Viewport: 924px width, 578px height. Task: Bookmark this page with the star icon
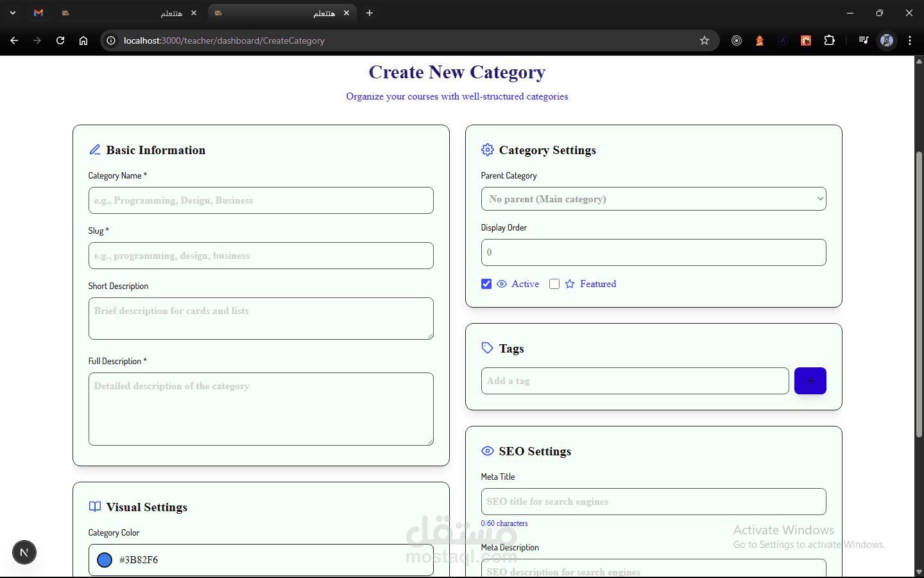pyautogui.click(x=704, y=40)
